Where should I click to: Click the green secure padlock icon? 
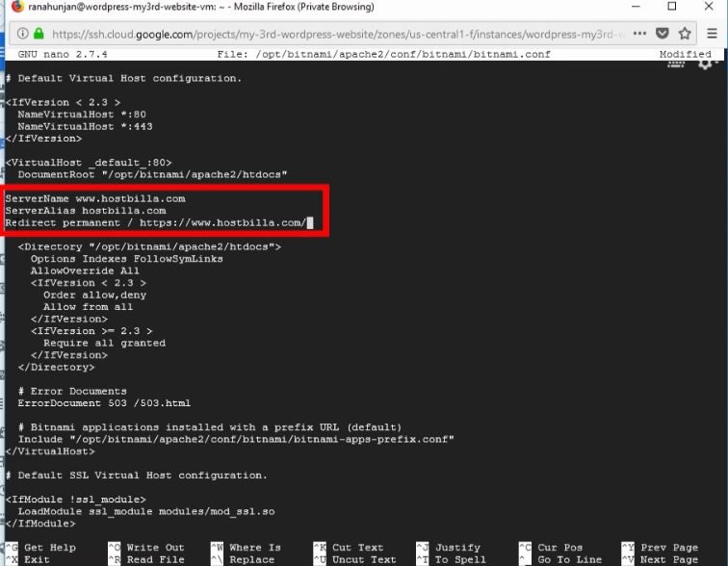(x=39, y=34)
